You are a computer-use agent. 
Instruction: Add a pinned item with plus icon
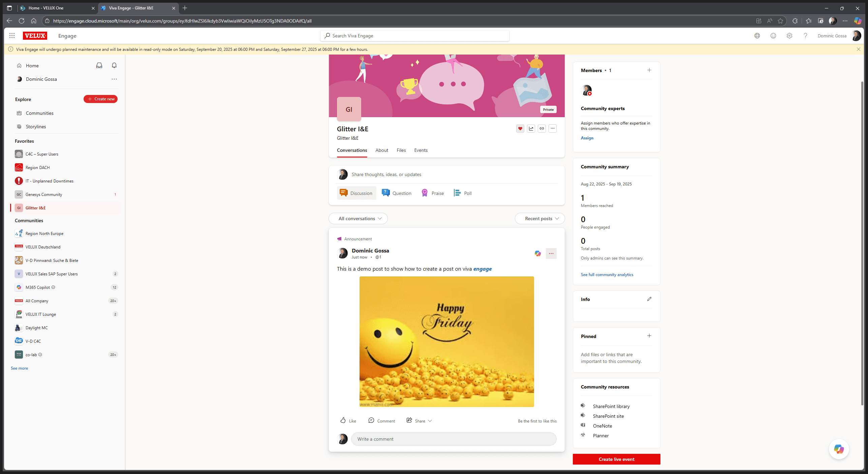click(x=649, y=336)
